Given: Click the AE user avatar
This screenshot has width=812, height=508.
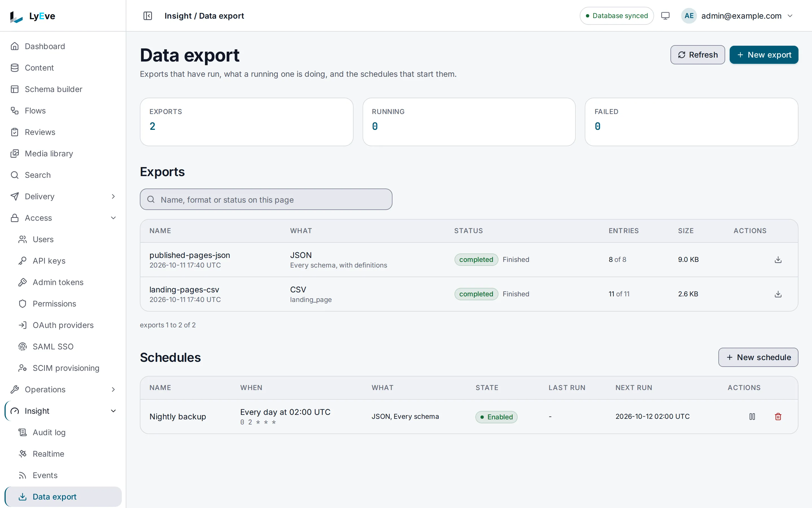Looking at the screenshot, I should point(689,16).
